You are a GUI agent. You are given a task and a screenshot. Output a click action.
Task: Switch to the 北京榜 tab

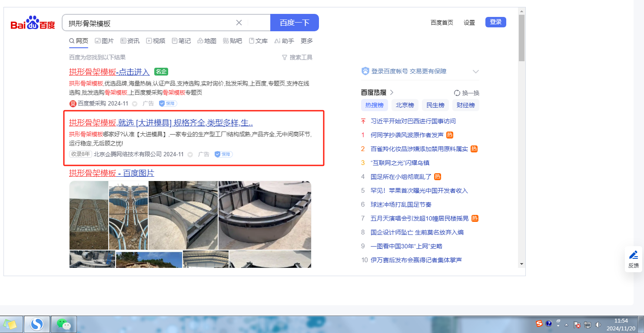[x=405, y=105]
